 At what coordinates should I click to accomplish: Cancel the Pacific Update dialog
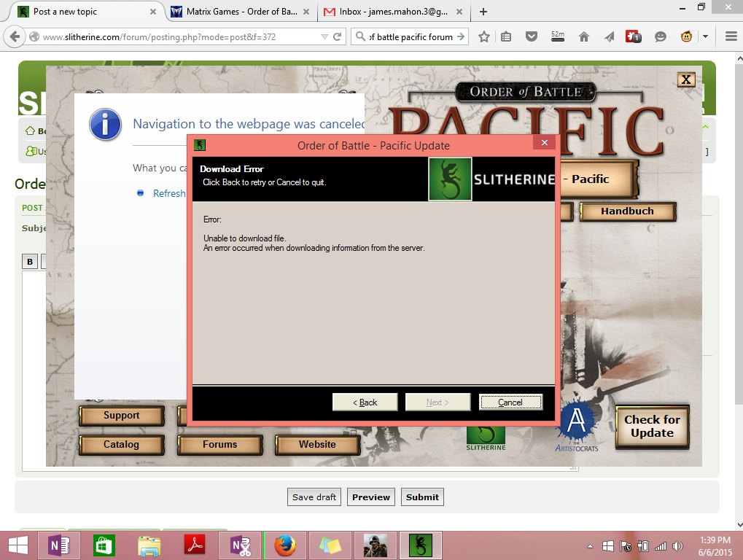click(510, 402)
